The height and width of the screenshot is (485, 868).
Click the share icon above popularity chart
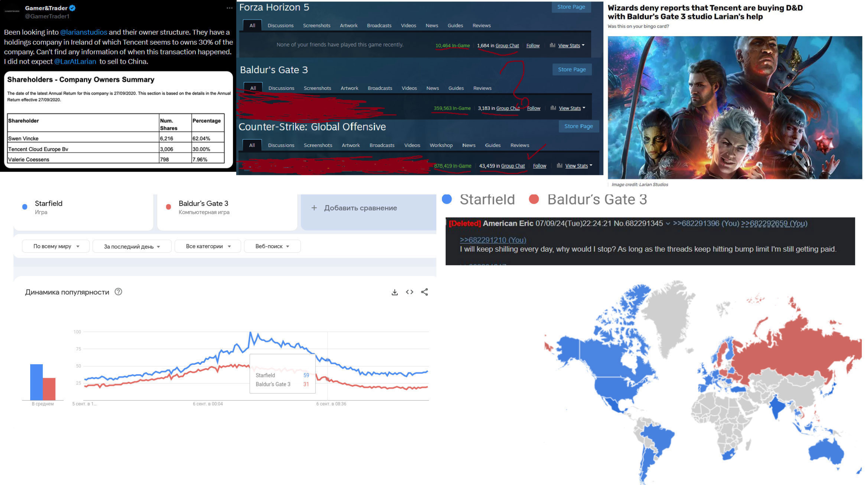[x=425, y=292]
